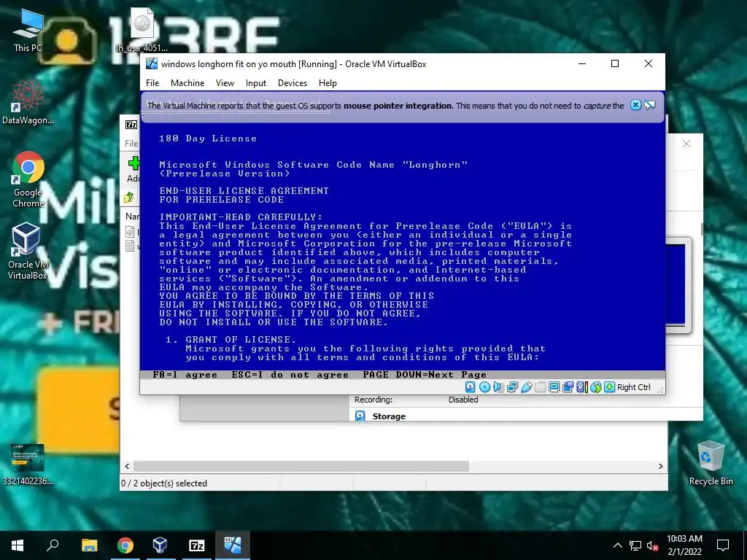This screenshot has height=560, width=747.
Task: Select the Google Chrome desktop shortcut
Action: (28, 179)
